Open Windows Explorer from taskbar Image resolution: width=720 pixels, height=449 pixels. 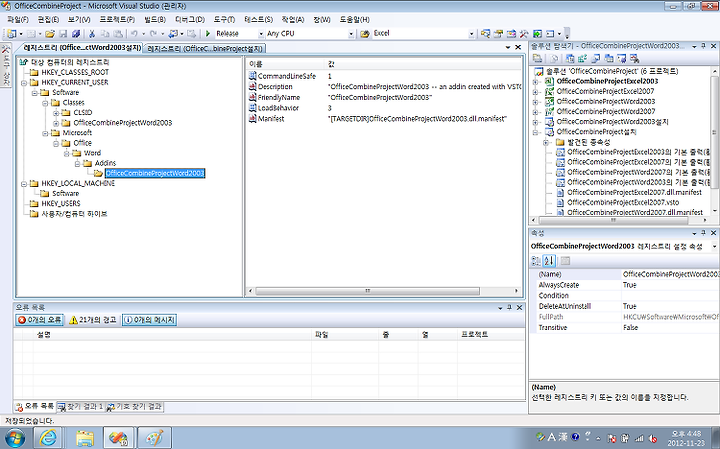(85, 438)
